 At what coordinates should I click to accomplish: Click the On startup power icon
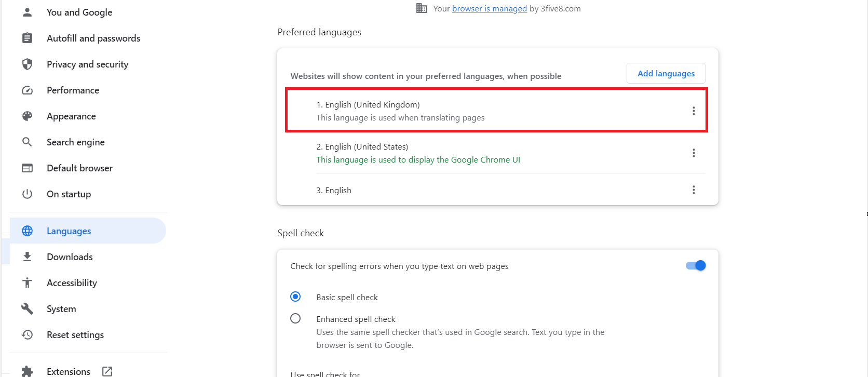[28, 194]
